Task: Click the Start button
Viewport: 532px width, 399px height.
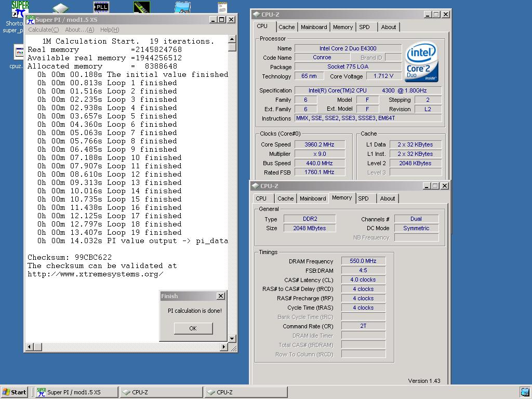Action: [x=14, y=392]
